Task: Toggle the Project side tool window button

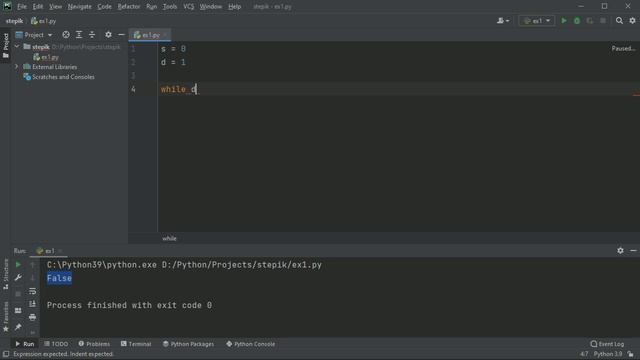Action: [5, 45]
